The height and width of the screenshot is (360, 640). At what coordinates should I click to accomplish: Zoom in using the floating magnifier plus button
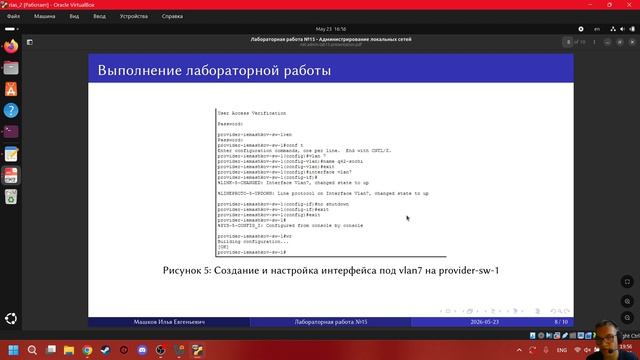pos(627,302)
